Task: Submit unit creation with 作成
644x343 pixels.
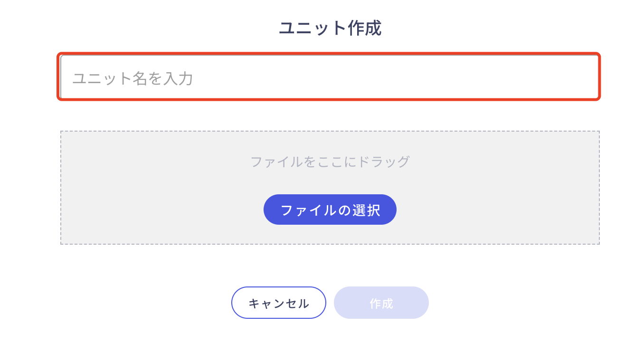Action: click(x=381, y=303)
